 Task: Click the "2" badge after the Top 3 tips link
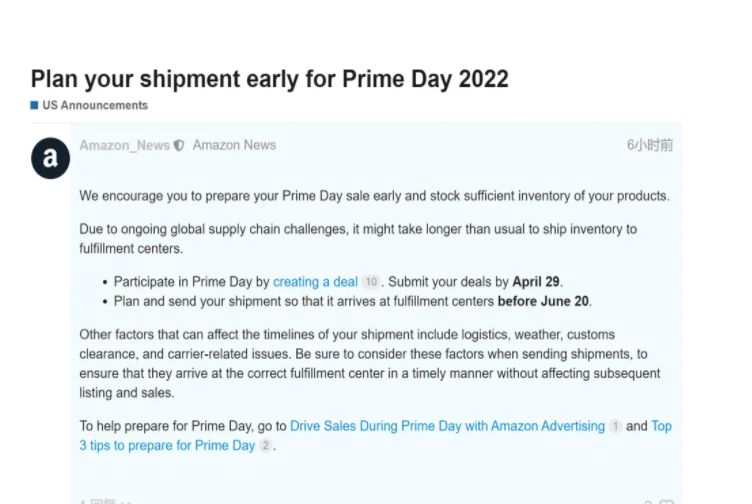click(x=265, y=445)
